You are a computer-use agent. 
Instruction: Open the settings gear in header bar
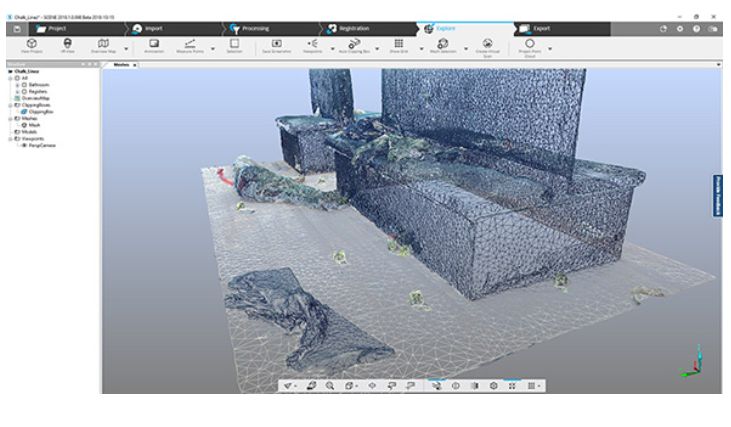(x=680, y=29)
